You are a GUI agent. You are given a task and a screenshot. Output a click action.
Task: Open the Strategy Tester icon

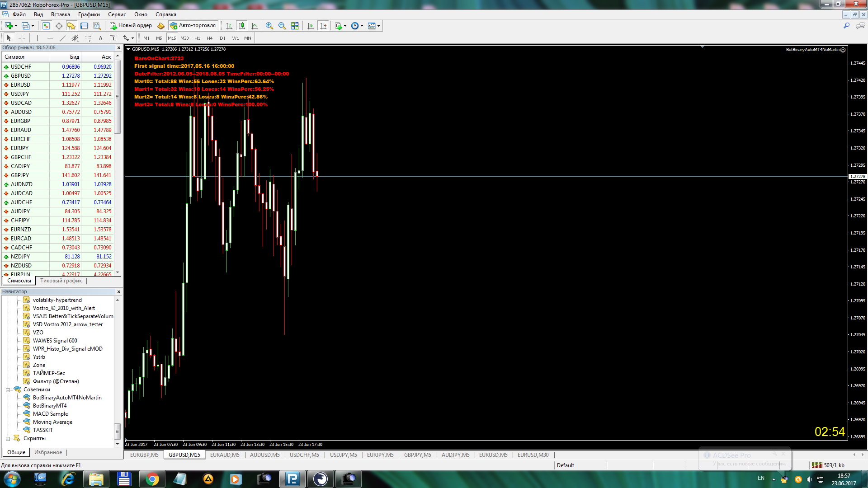(97, 26)
